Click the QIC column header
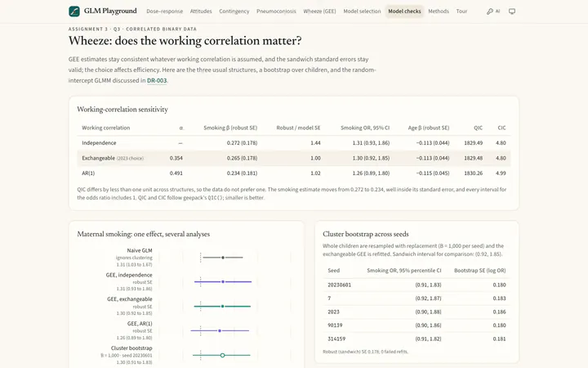Viewport: 588px width, 368px height. (x=478, y=128)
